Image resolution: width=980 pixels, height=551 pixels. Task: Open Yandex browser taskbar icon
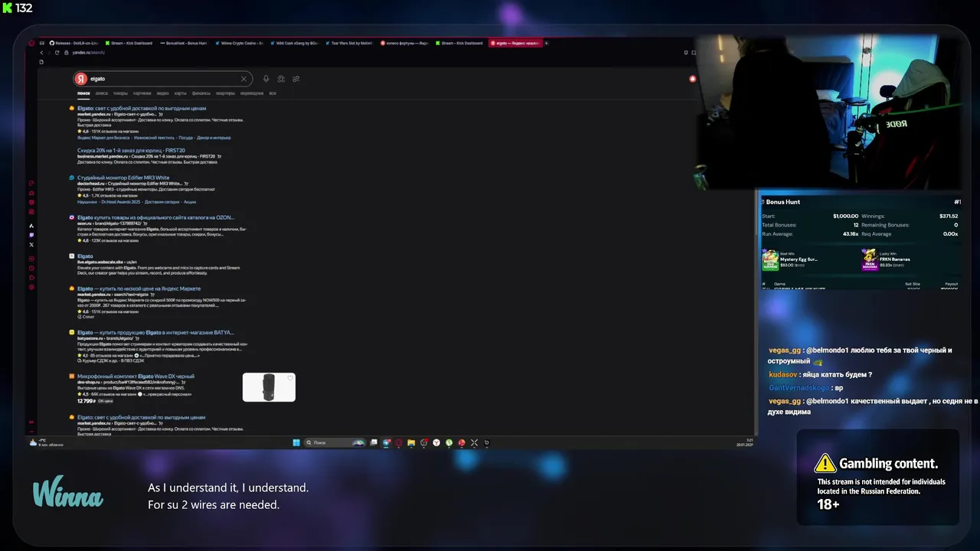436,442
